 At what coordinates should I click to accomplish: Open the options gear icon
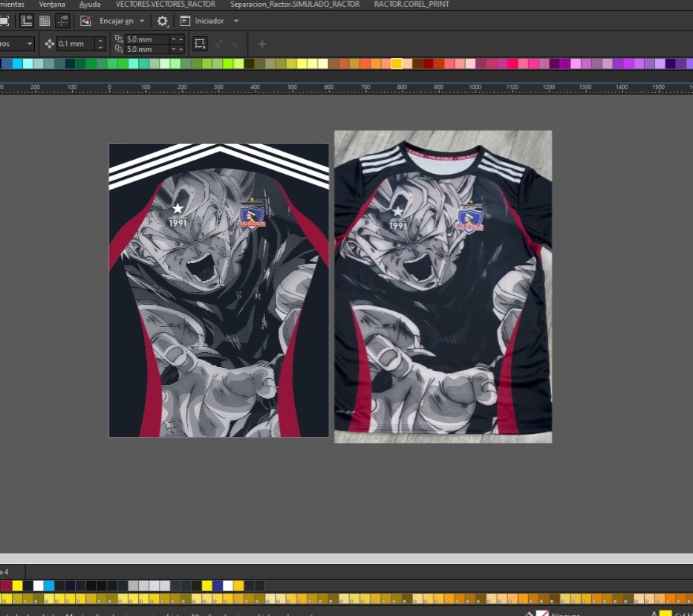163,22
